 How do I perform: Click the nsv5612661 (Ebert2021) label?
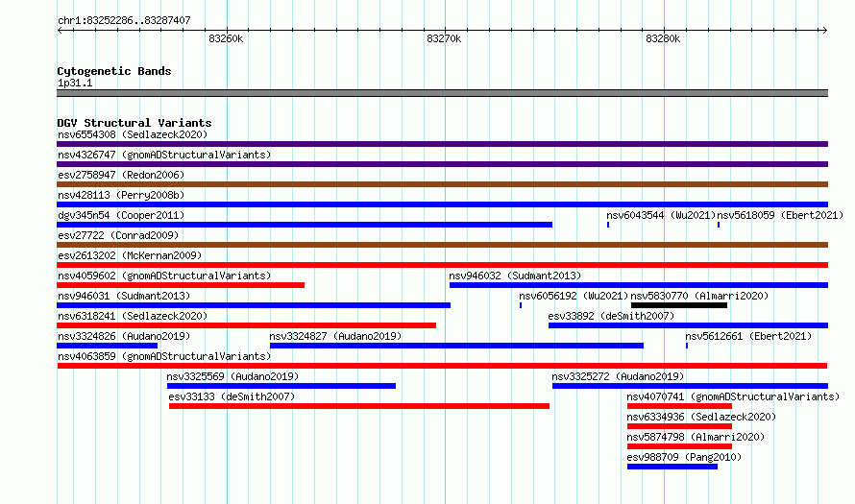coord(748,336)
